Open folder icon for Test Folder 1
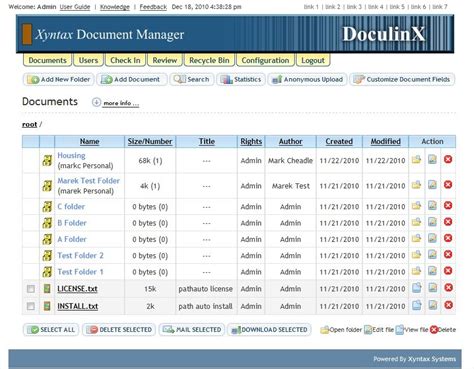 click(416, 271)
